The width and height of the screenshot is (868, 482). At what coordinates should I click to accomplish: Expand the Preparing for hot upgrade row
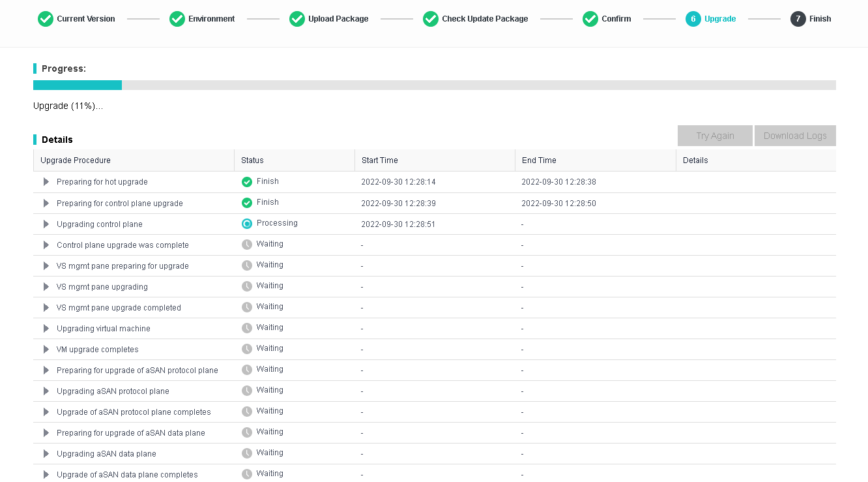pyautogui.click(x=46, y=182)
